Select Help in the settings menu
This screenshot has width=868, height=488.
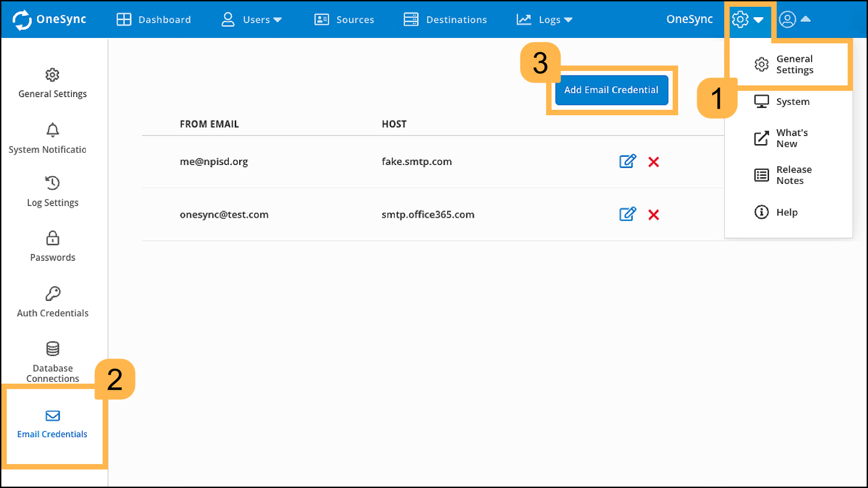787,212
